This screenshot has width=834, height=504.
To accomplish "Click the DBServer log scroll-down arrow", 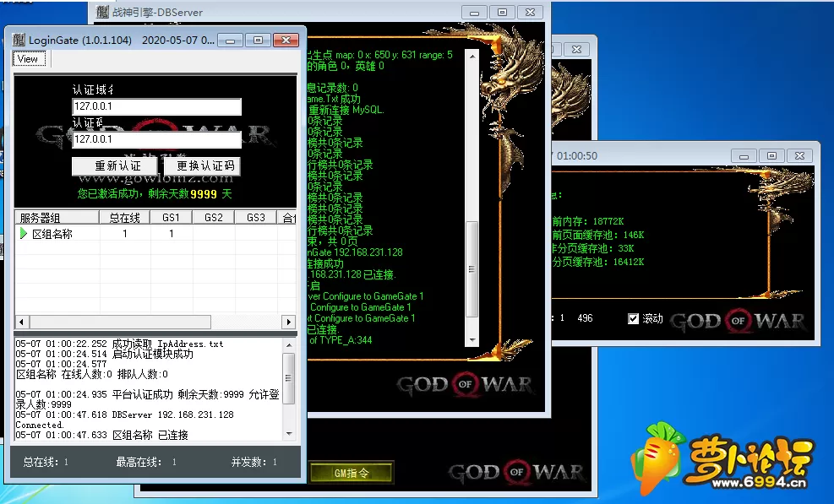I will click(472, 340).
